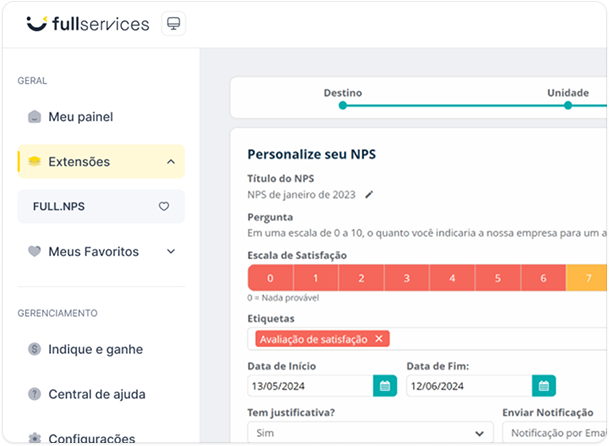Go to Indique e ganhe
609x446 pixels.
[x=95, y=350]
